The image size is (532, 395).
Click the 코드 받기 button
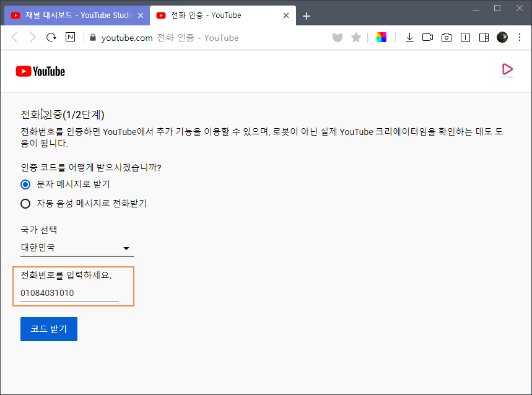point(49,329)
